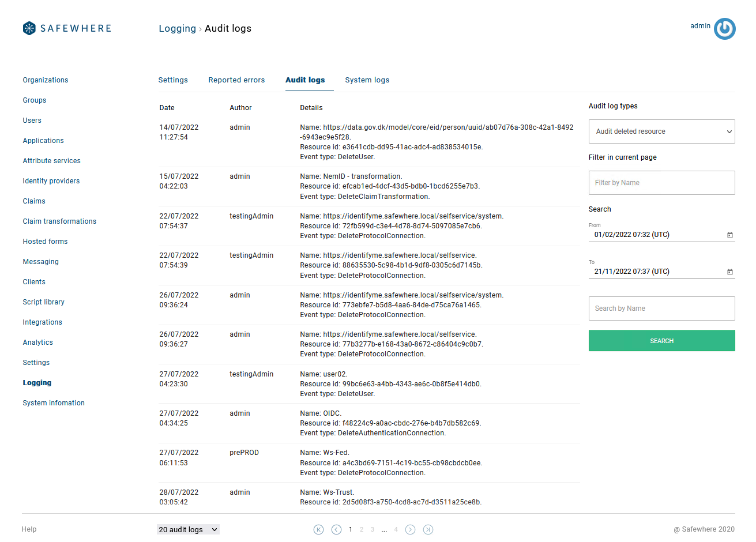This screenshot has width=756, height=542.
Task: Go to the next page arrow
Action: tap(410, 529)
